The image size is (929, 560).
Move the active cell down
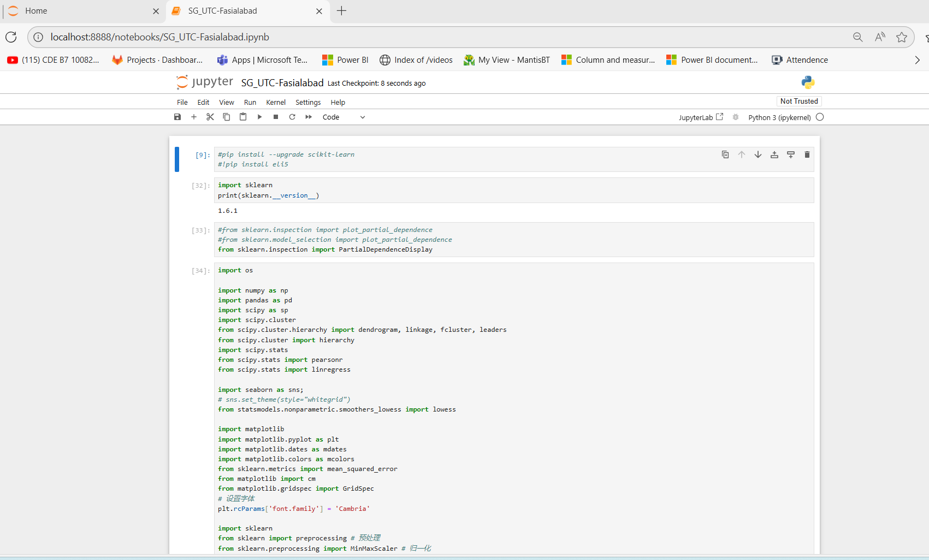point(758,154)
